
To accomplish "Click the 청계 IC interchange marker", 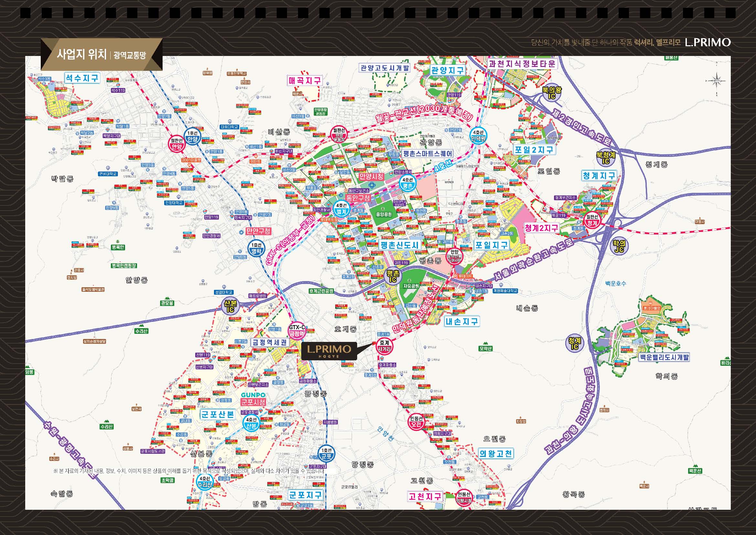I will pyautogui.click(x=574, y=343).
